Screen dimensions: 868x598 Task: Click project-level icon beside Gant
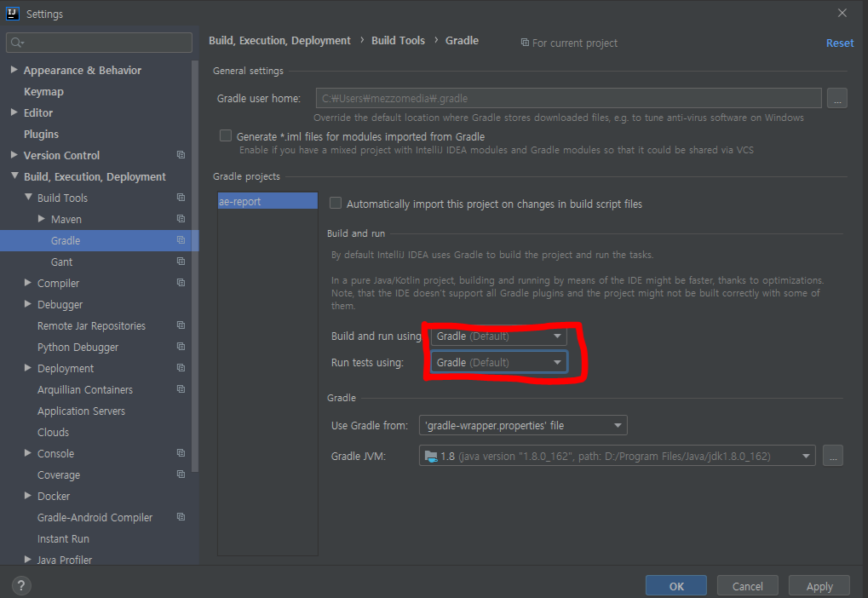181,262
